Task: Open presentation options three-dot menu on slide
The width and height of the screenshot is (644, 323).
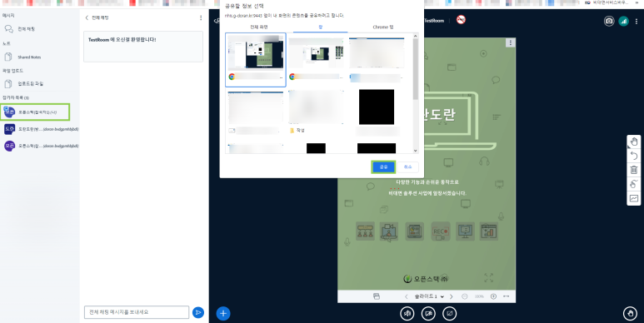Action: [x=511, y=42]
